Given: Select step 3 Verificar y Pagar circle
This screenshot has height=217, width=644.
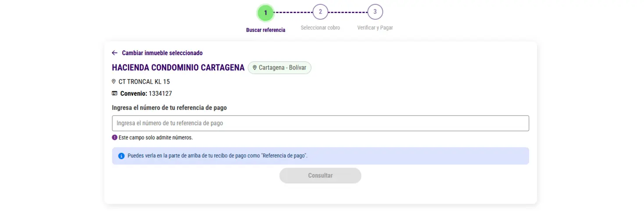Looking at the screenshot, I should (x=375, y=12).
